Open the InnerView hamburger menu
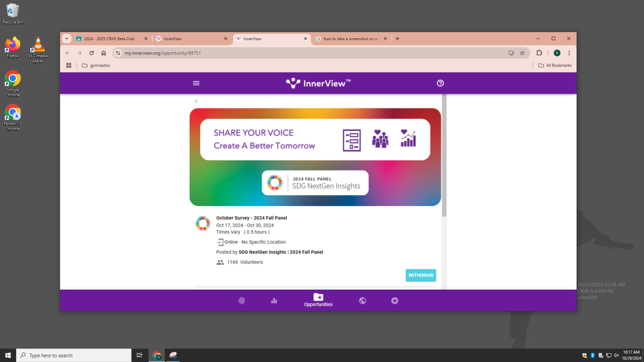 click(x=196, y=83)
